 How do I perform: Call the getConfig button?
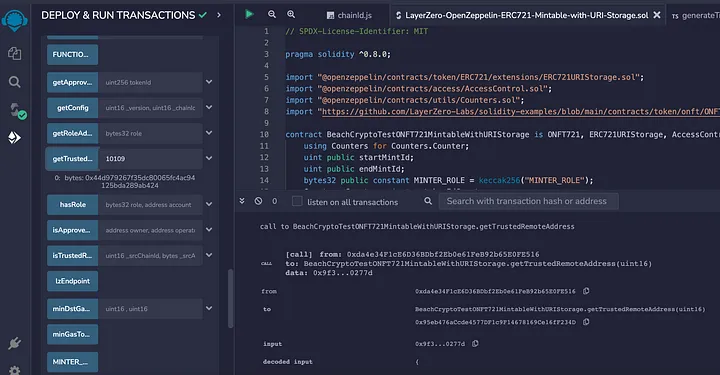click(x=72, y=108)
